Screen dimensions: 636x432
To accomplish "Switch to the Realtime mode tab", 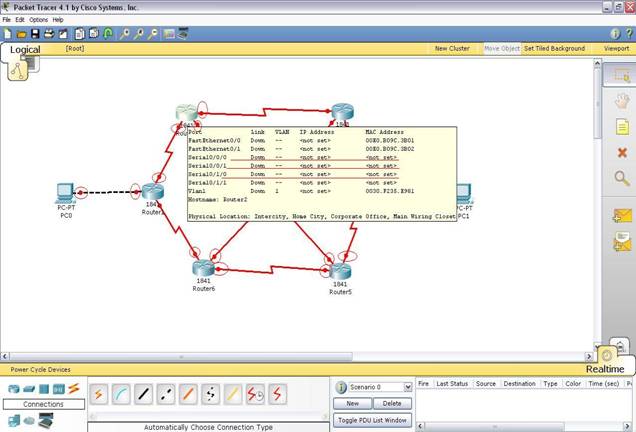I will [x=605, y=369].
